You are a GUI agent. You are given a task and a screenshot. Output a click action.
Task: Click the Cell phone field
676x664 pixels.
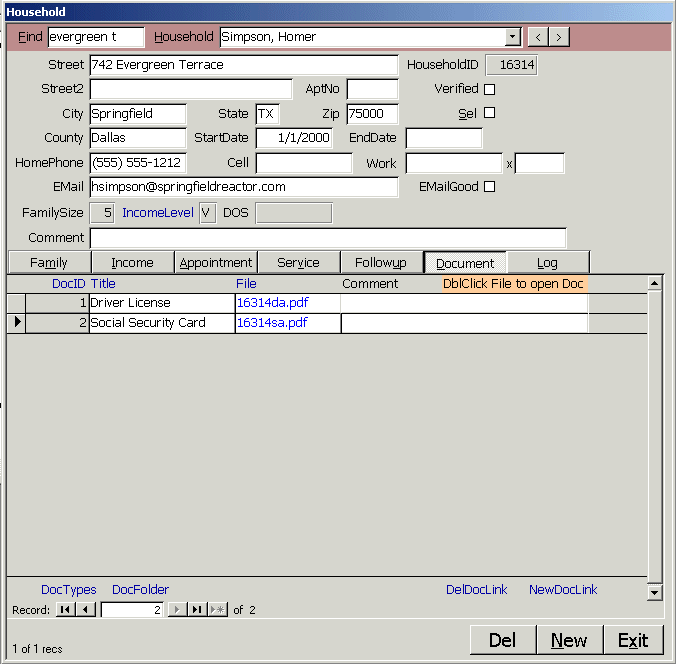[304, 163]
